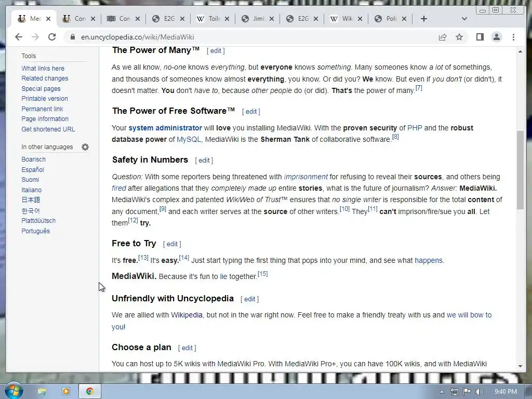Open the Wikipedia link in text
532x399 pixels.
point(187,315)
